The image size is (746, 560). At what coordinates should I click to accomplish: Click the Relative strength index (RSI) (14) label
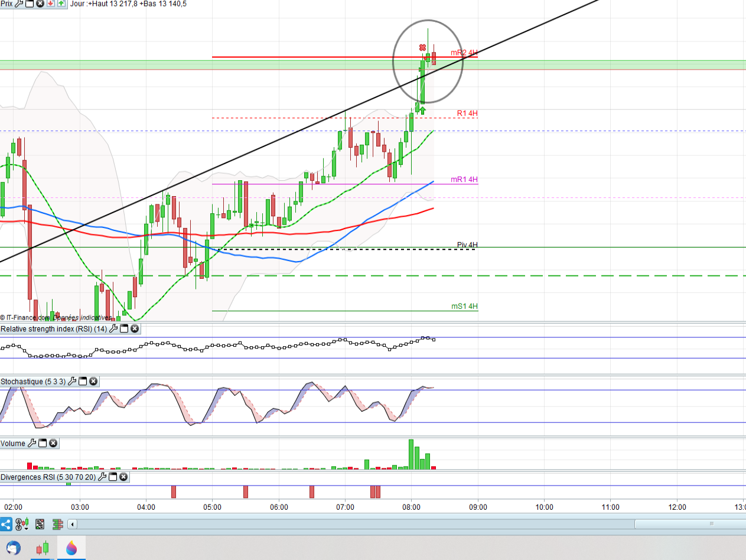point(54,328)
